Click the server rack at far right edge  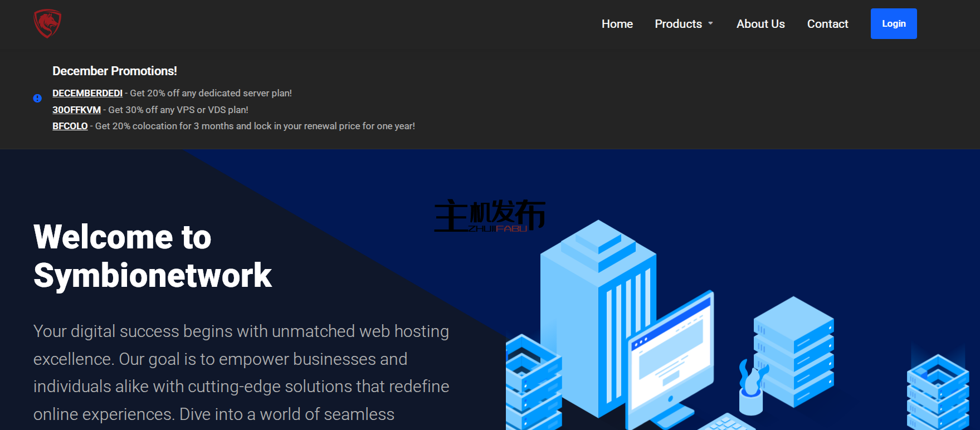[938, 393]
